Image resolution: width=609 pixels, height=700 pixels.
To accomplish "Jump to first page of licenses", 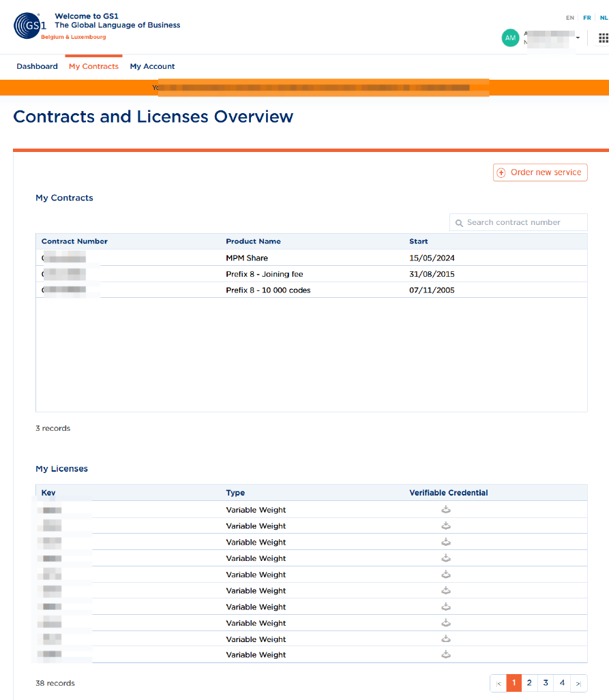I will (x=499, y=684).
